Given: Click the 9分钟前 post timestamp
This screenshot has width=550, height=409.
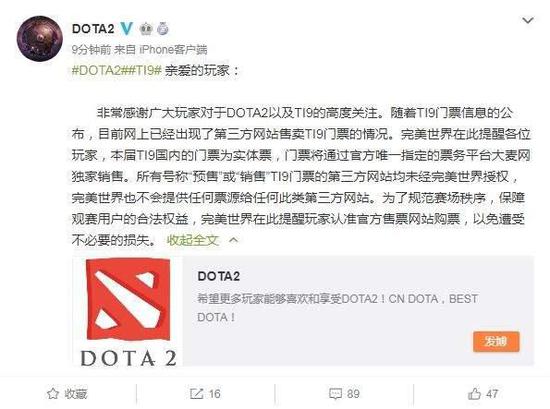Looking at the screenshot, I should pyautogui.click(x=91, y=50).
